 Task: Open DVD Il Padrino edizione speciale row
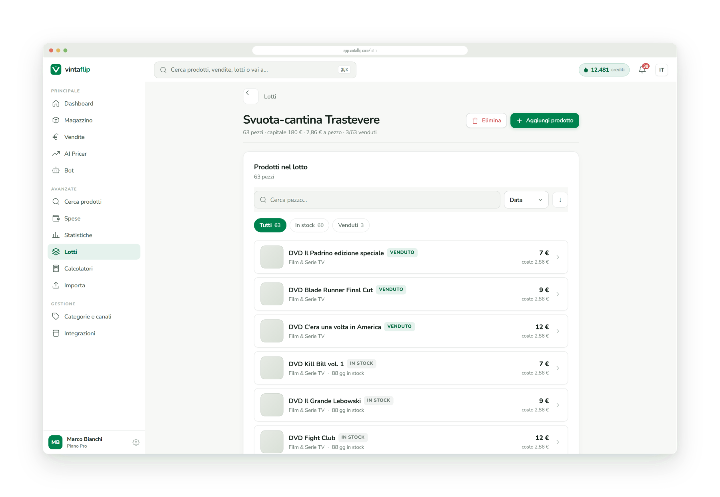point(411,257)
